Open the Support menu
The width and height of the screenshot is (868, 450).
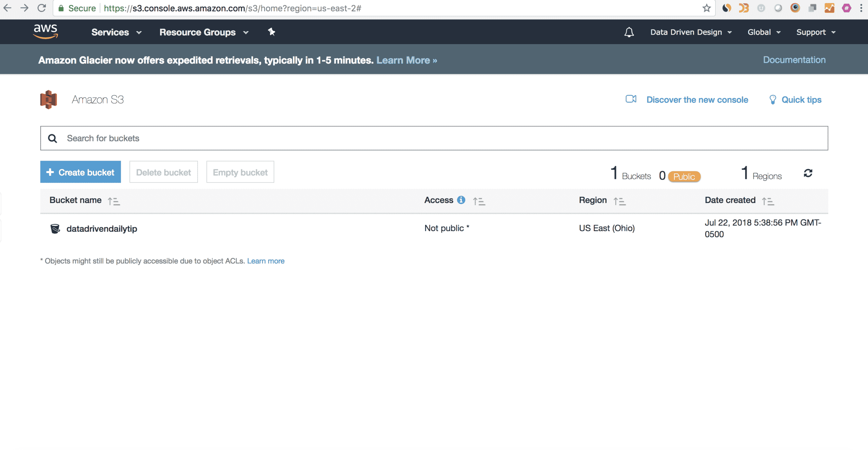pos(816,32)
